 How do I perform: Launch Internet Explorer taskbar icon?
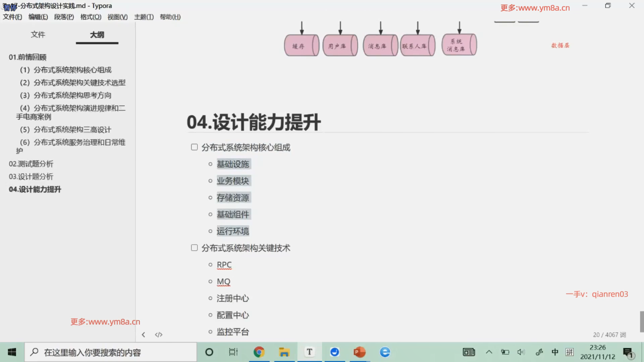385,352
